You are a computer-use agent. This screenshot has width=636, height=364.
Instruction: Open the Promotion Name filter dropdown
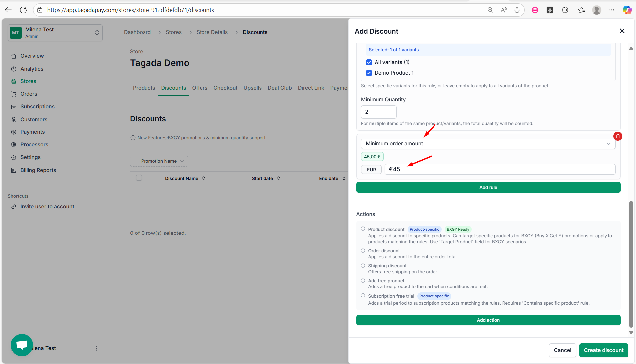[159, 161]
